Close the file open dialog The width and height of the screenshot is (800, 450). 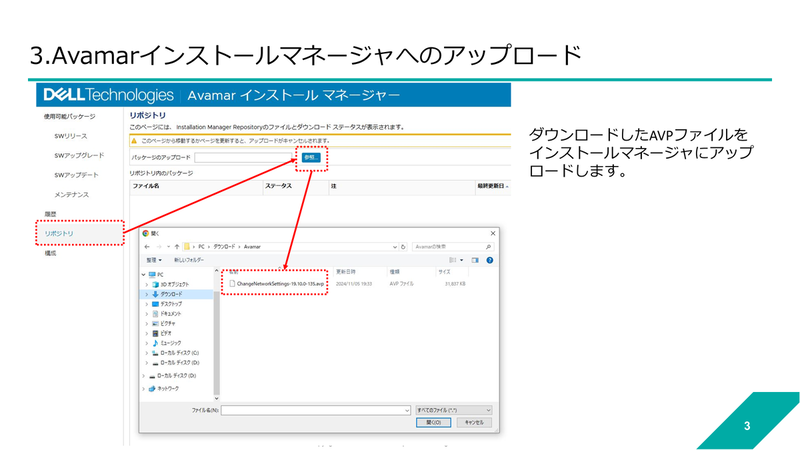click(x=493, y=233)
